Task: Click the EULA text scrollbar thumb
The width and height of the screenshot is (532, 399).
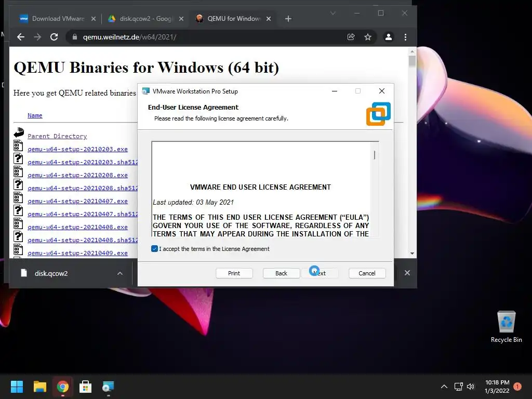Action: click(x=375, y=155)
